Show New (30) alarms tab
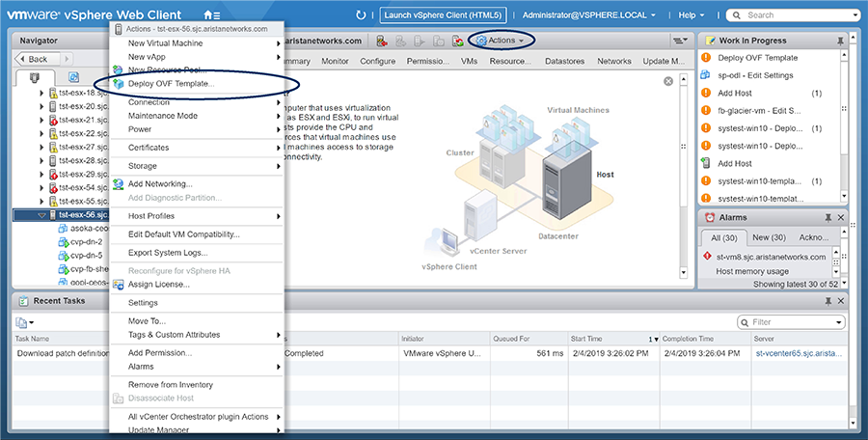The height and width of the screenshot is (440, 868). (769, 237)
